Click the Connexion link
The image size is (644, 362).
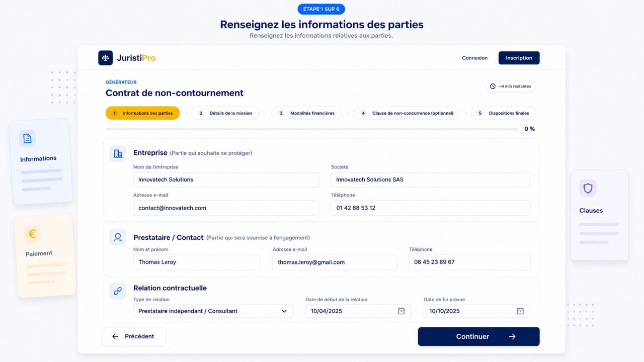click(474, 58)
